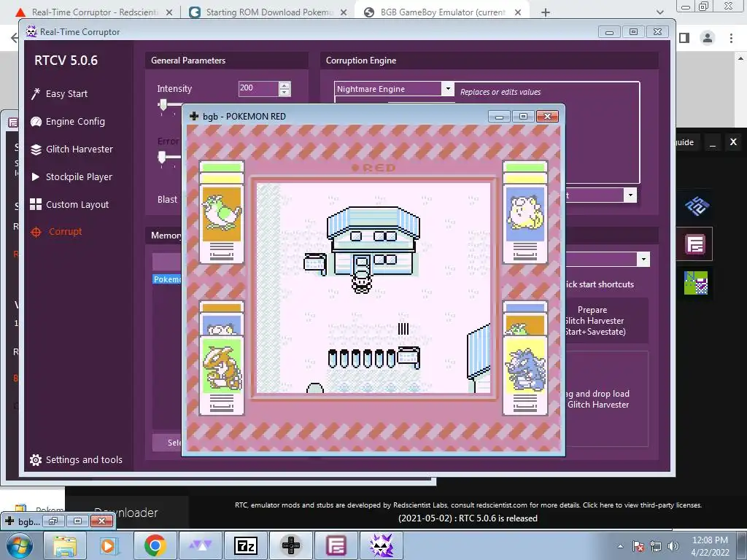Click the Custom Layout grid icon
This screenshot has height=560, width=747.
click(x=36, y=204)
